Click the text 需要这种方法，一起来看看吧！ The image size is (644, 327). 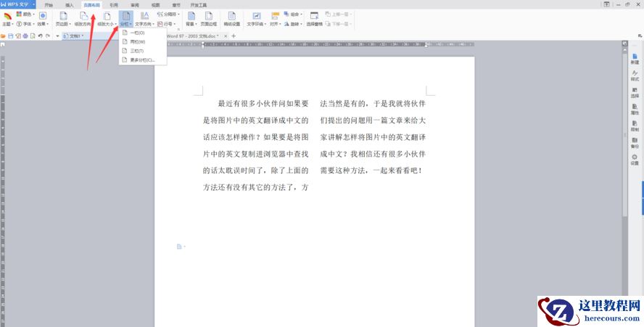(371, 170)
